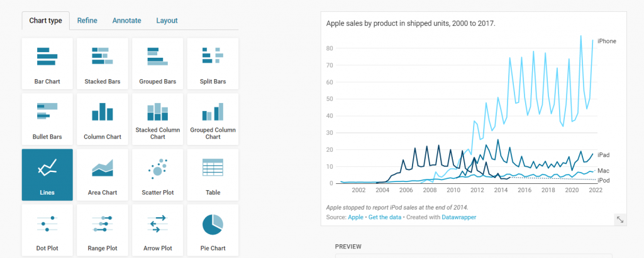Choose the Area Chart type

pyautogui.click(x=103, y=175)
